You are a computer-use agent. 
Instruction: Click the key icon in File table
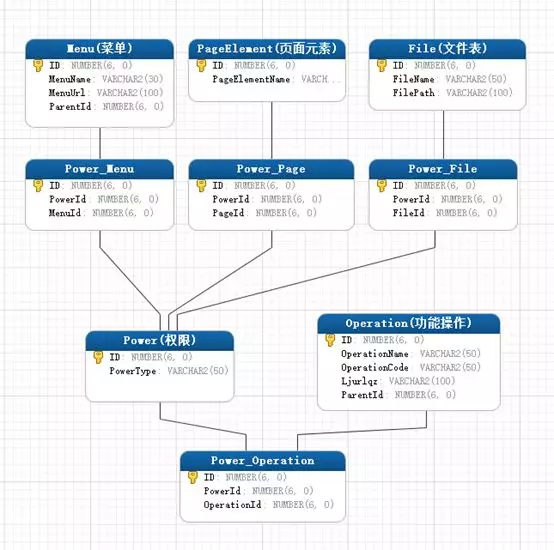pyautogui.click(x=382, y=65)
